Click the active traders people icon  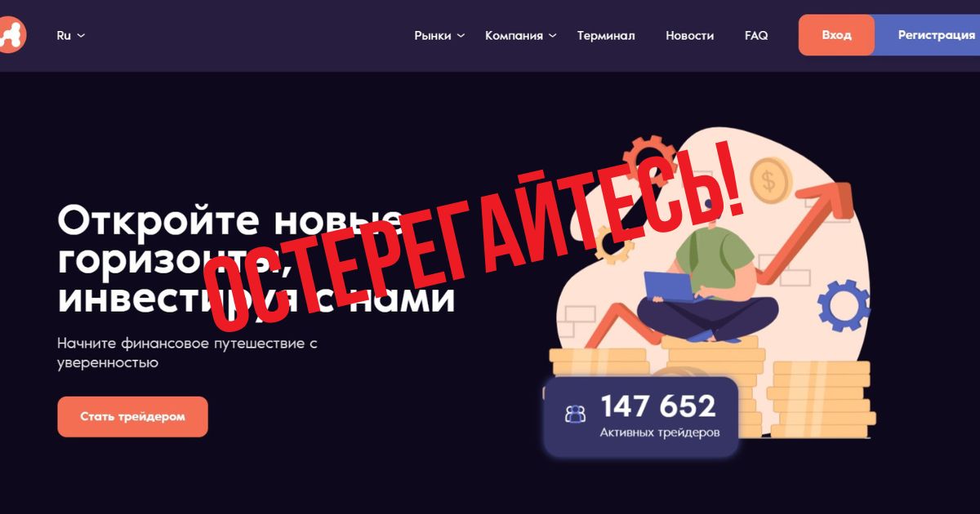(x=575, y=414)
